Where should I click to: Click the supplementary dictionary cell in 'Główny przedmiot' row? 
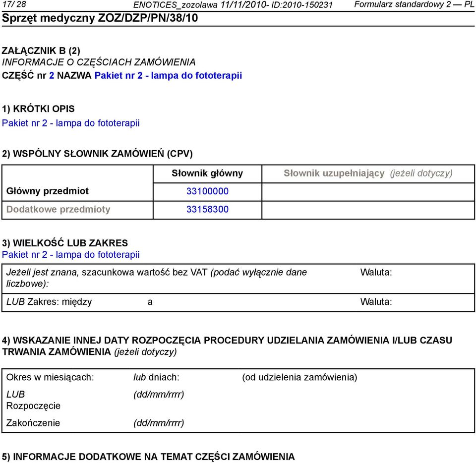[x=368, y=192]
